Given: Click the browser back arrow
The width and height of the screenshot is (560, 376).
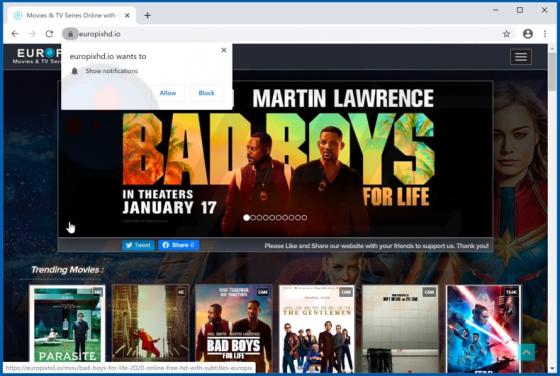Looking at the screenshot, I should (x=15, y=34).
